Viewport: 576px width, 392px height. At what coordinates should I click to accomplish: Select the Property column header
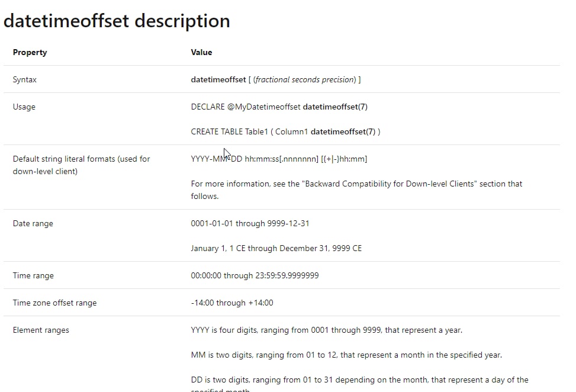pos(30,52)
